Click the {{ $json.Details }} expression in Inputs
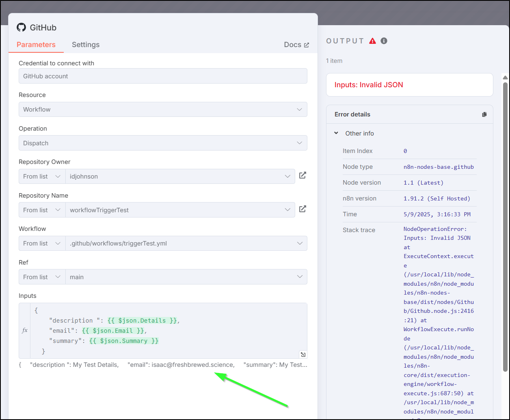 pyautogui.click(x=142, y=321)
